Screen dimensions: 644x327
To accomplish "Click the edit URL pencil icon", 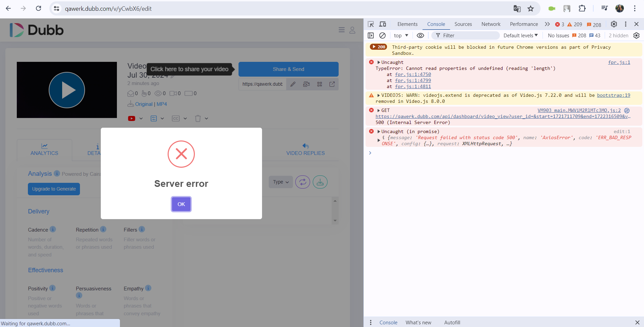I will click(x=293, y=84).
